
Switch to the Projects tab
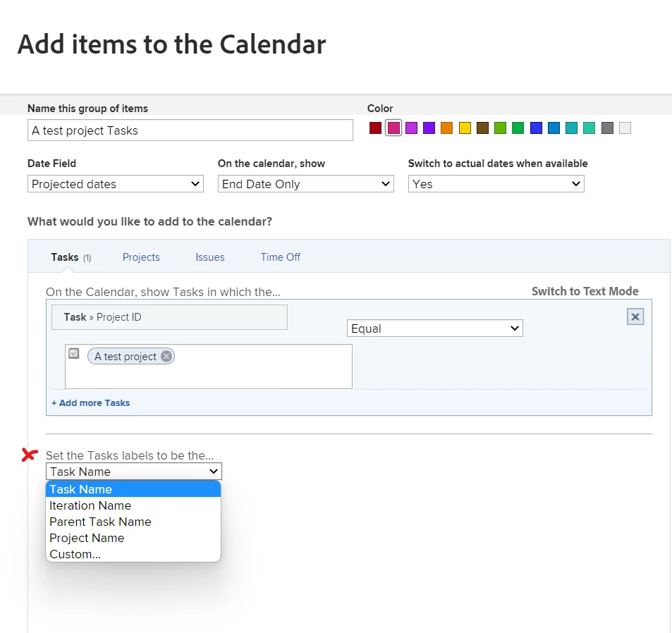click(x=141, y=257)
